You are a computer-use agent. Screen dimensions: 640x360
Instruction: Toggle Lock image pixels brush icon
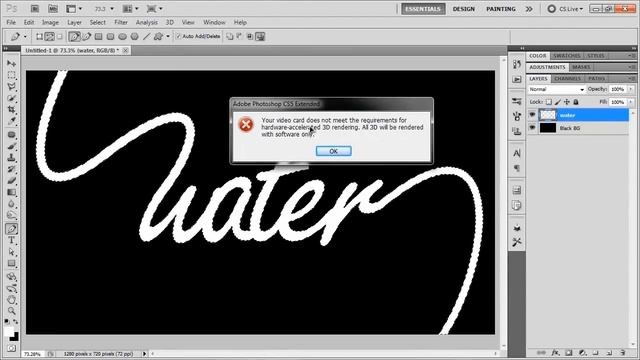click(x=558, y=102)
